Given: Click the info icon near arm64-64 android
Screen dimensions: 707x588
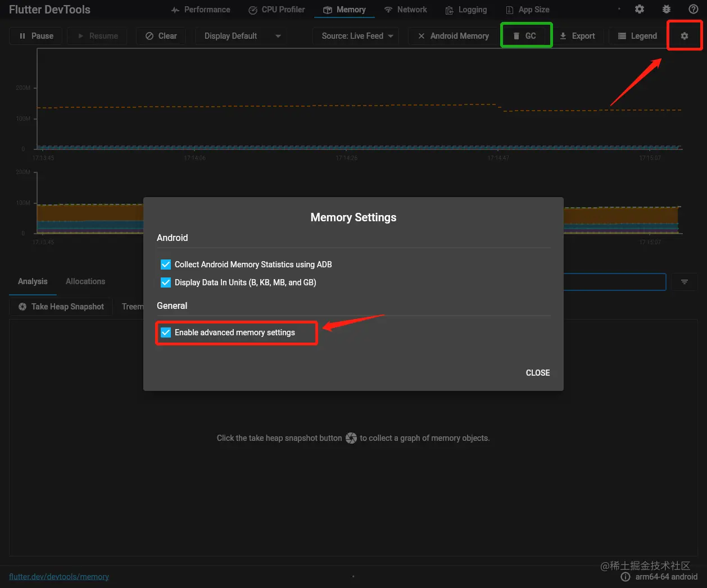Looking at the screenshot, I should [626, 577].
